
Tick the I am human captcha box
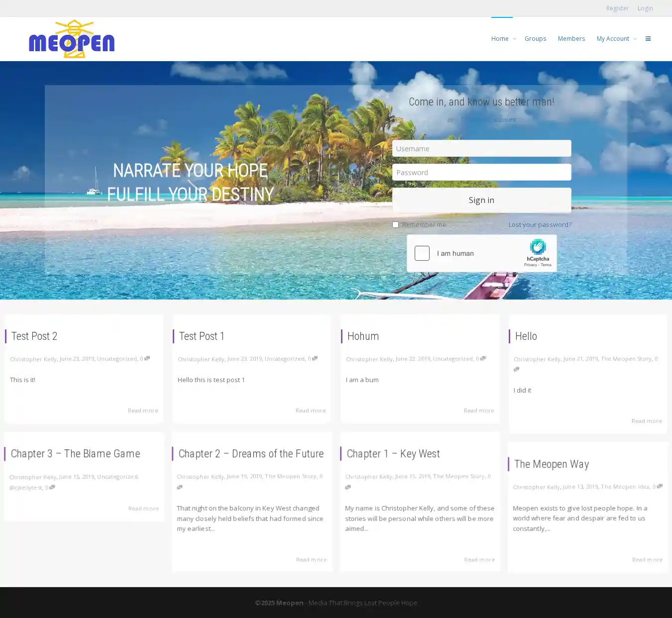pyautogui.click(x=422, y=253)
